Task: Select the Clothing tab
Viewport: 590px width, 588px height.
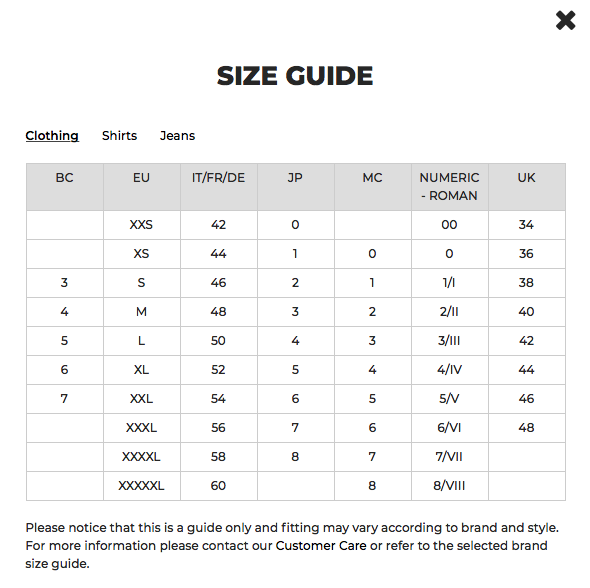Action: [x=52, y=135]
